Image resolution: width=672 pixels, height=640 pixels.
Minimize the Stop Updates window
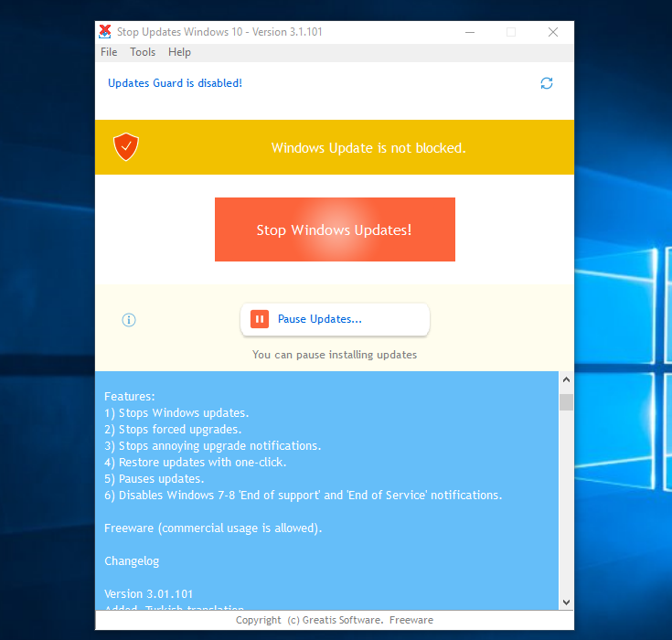click(x=470, y=32)
